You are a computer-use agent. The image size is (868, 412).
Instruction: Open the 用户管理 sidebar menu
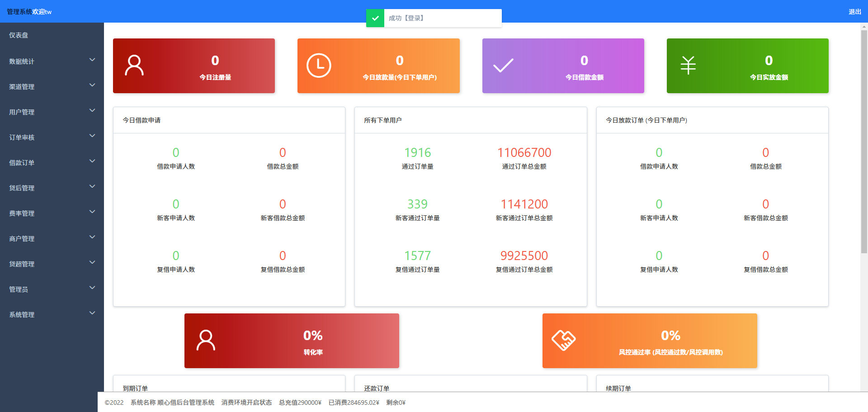(x=52, y=112)
